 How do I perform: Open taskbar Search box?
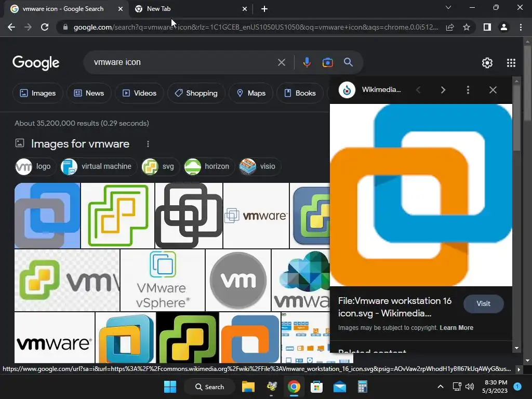(x=209, y=387)
